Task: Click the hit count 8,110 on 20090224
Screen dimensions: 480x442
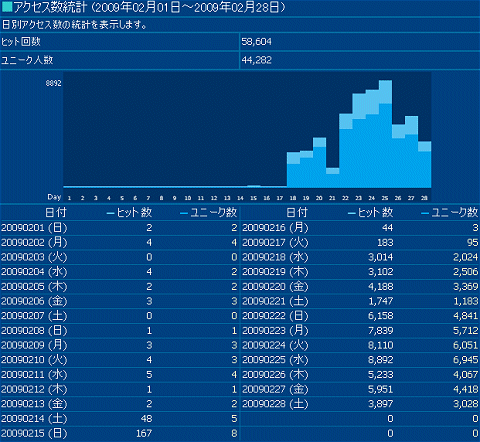Action: tap(381, 345)
